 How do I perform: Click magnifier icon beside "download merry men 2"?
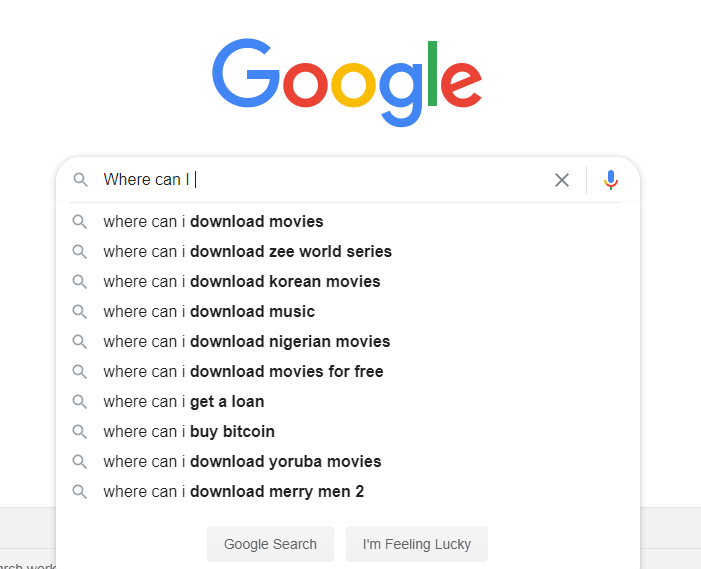pos(80,492)
